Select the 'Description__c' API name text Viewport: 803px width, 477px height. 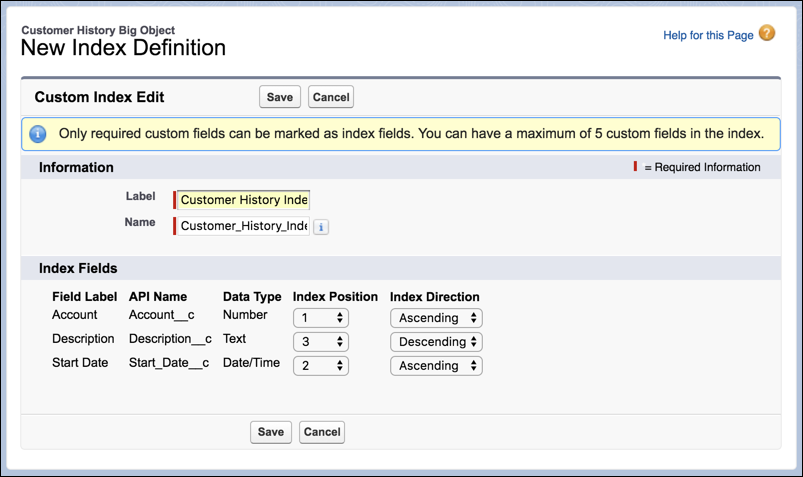point(171,339)
